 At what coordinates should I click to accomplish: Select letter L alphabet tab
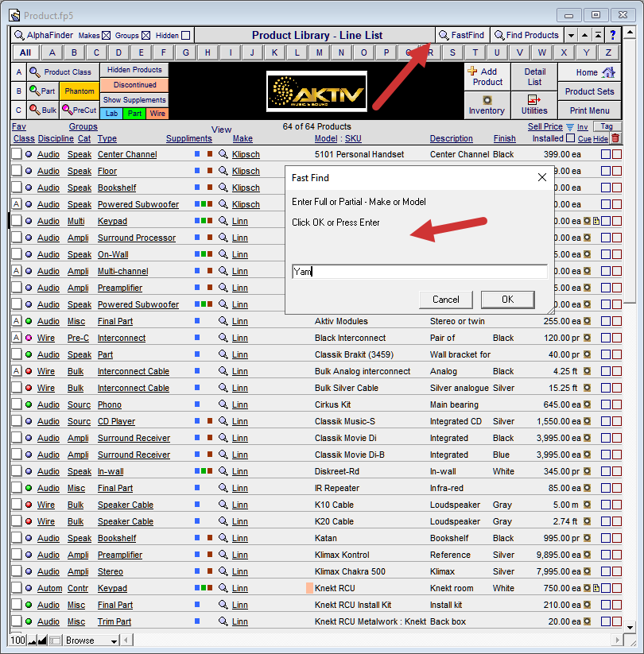pyautogui.click(x=297, y=52)
